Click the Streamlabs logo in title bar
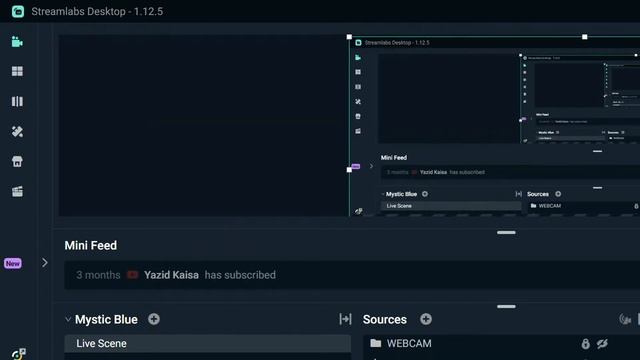This screenshot has height=360, width=640. click(18, 11)
